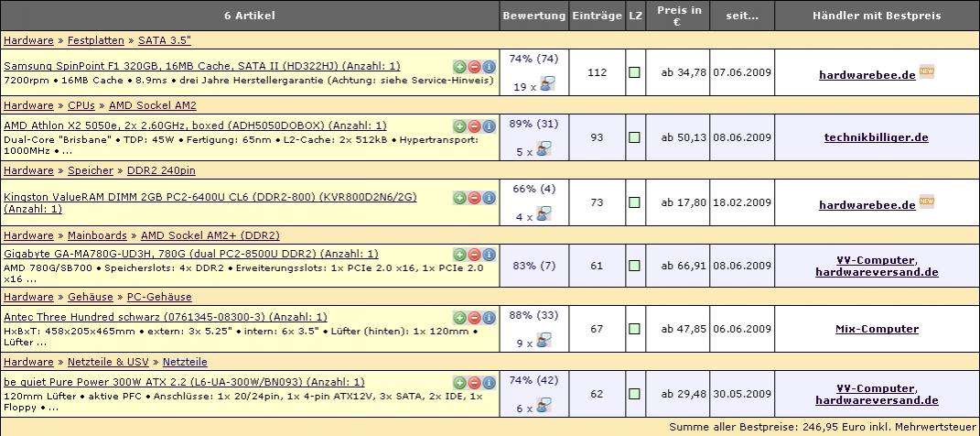The height and width of the screenshot is (436, 980).
Task: Open the CPUs category breadcrumb
Action: click(x=81, y=105)
